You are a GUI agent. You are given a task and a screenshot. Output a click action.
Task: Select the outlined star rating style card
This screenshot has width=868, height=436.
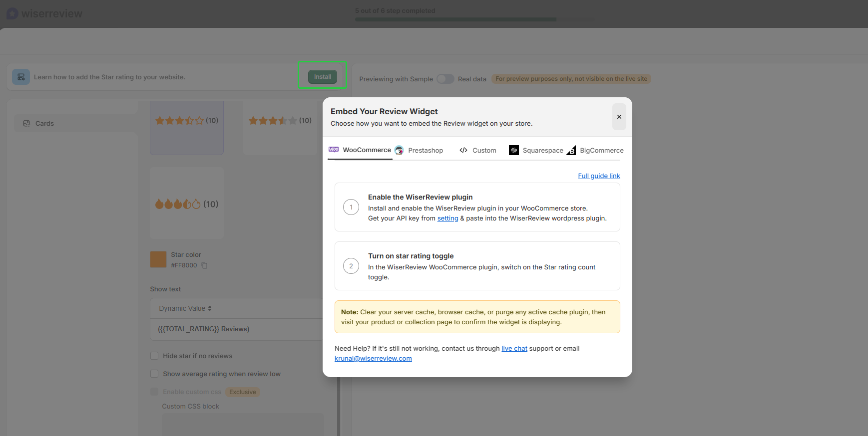[x=187, y=128]
